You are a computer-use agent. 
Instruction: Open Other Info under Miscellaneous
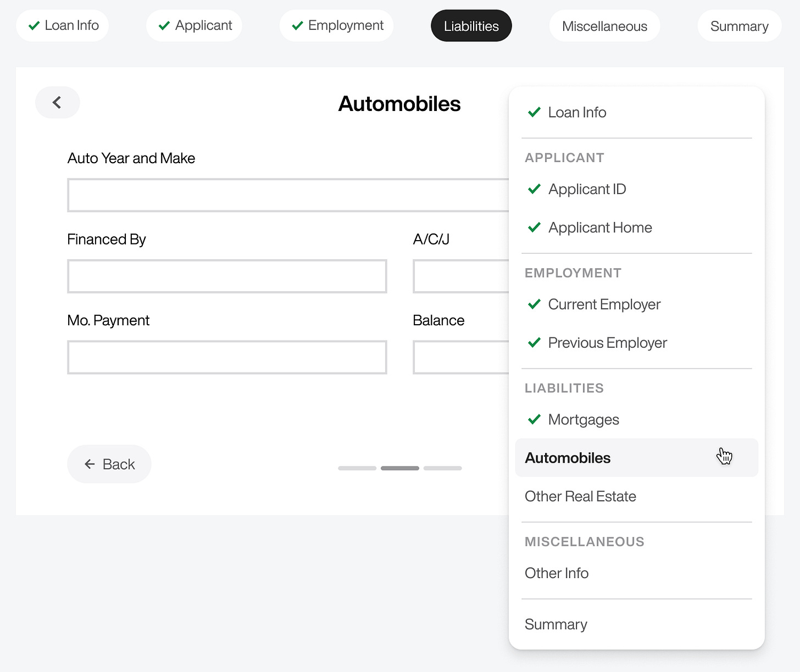557,574
